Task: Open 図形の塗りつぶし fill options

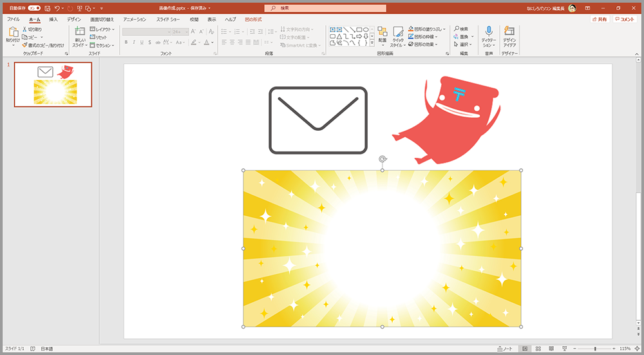Action: click(x=427, y=29)
